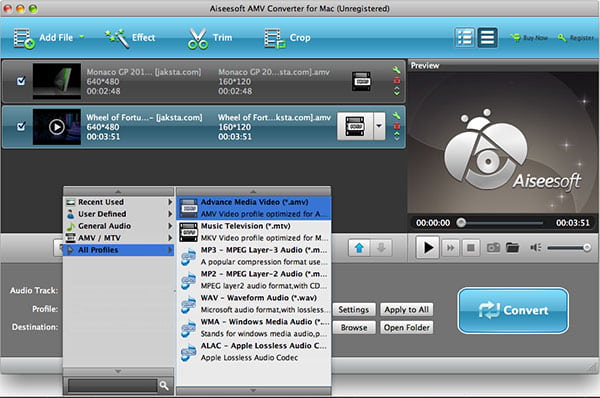The image size is (600, 398).
Task: Choose ALAC Apple Lossless Audio profile
Action: (x=253, y=351)
